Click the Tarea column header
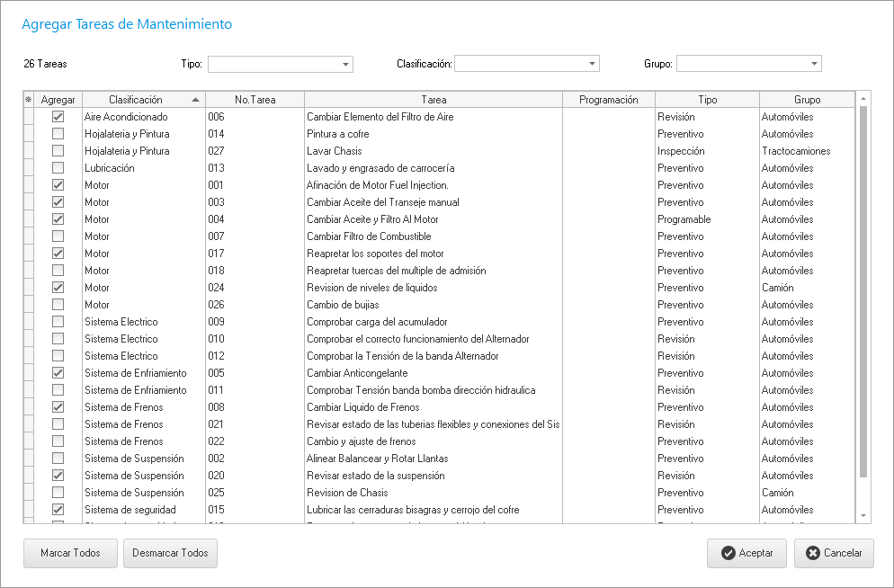 click(x=433, y=100)
